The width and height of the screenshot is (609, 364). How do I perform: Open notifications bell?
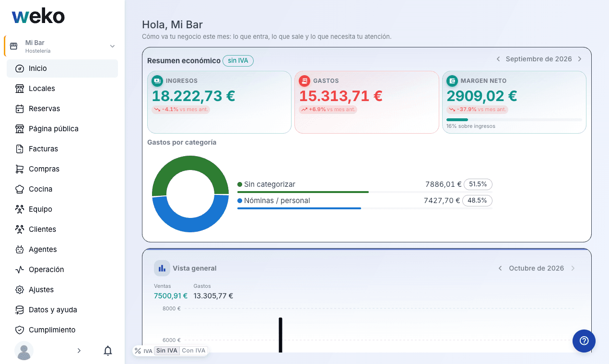tap(108, 351)
